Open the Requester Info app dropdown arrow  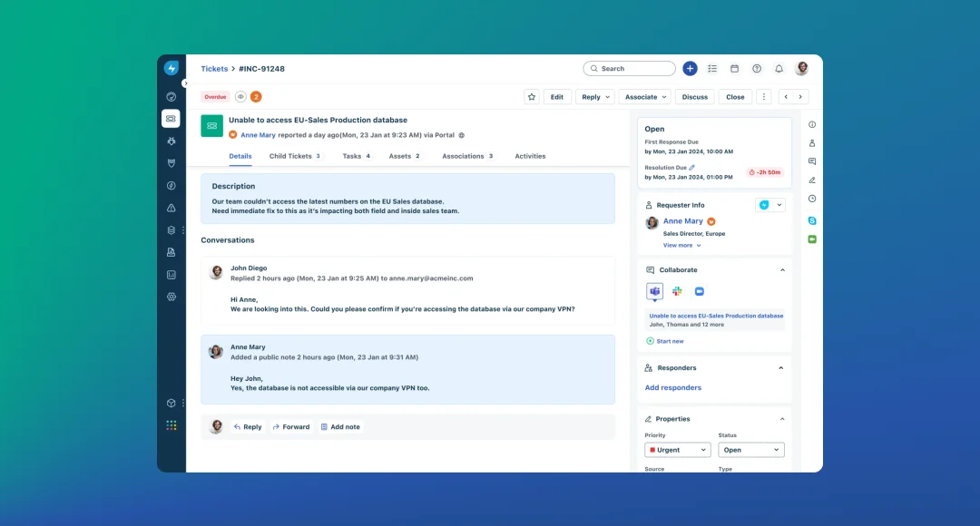[779, 205]
